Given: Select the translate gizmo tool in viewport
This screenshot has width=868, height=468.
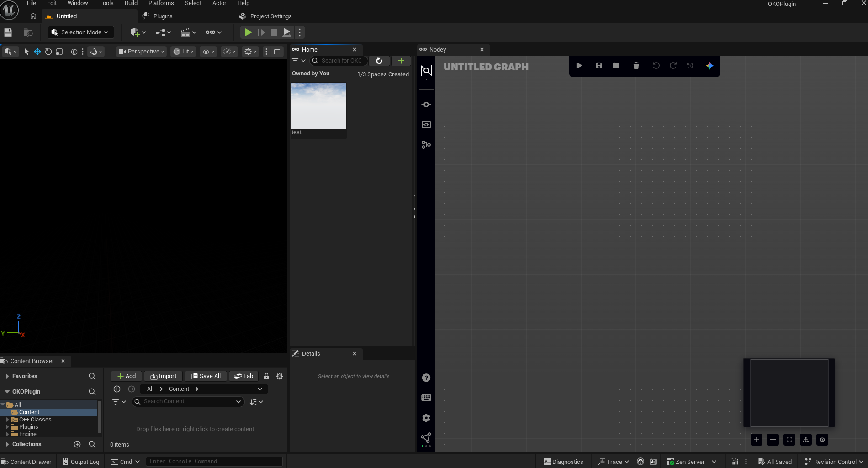Looking at the screenshot, I should pyautogui.click(x=37, y=52).
